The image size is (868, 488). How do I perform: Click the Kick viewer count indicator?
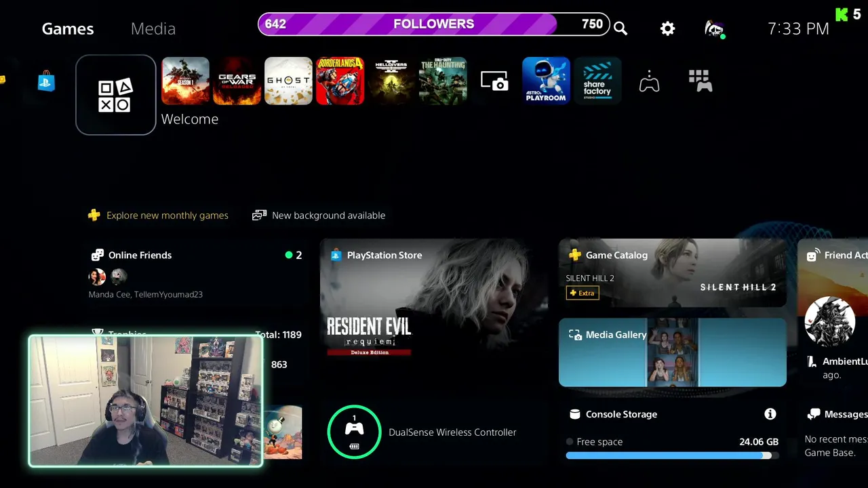pyautogui.click(x=848, y=14)
